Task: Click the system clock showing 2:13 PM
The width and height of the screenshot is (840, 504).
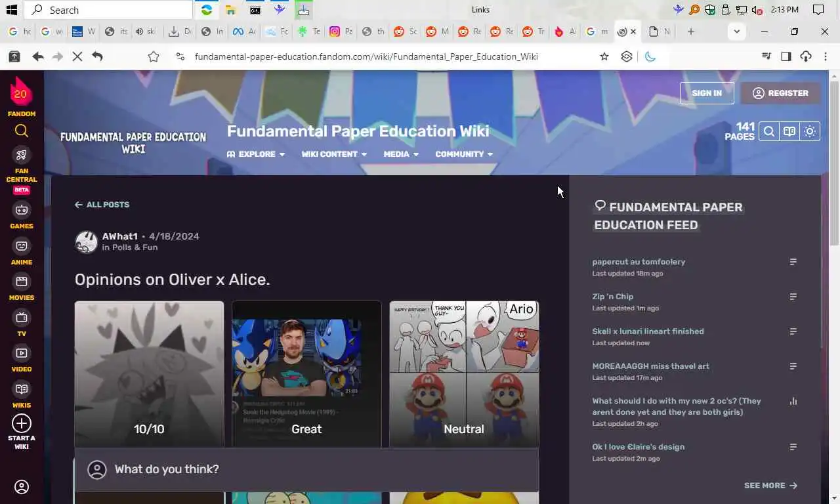Action: click(x=785, y=10)
